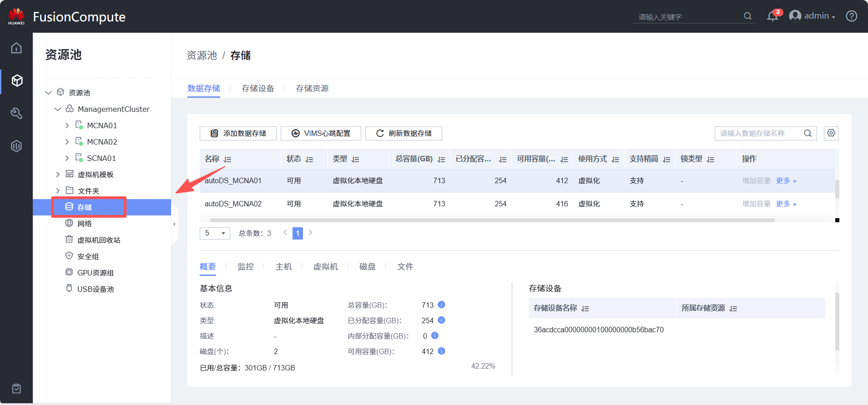Open the 监控 detail tab
The width and height of the screenshot is (868, 405).
point(246,266)
